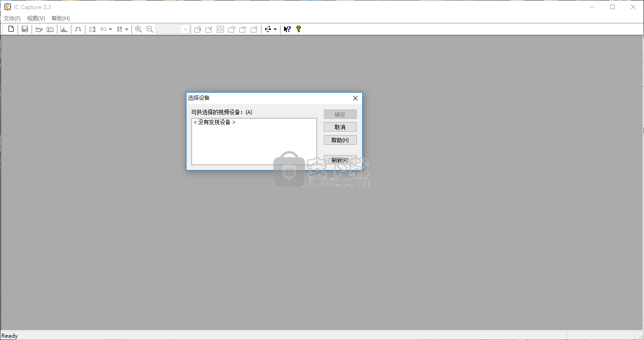Select the <没有发现设备> list entry
This screenshot has height=340, width=644.
pos(215,122)
